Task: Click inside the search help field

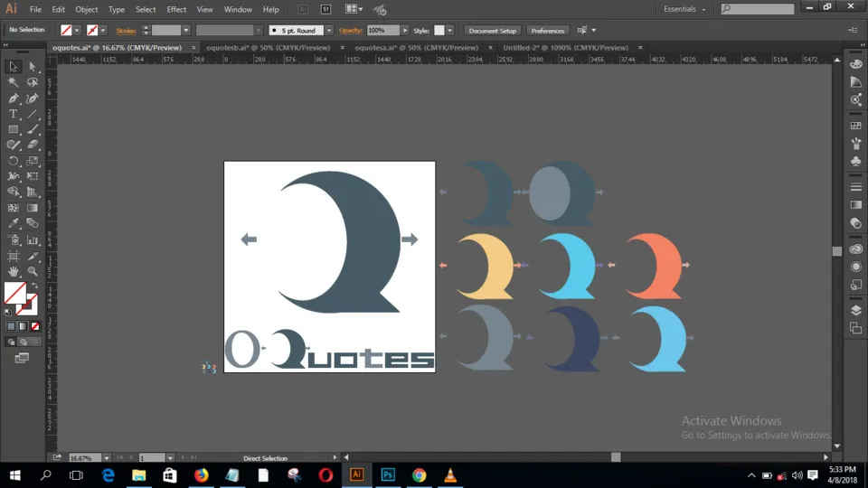Action: tap(758, 9)
